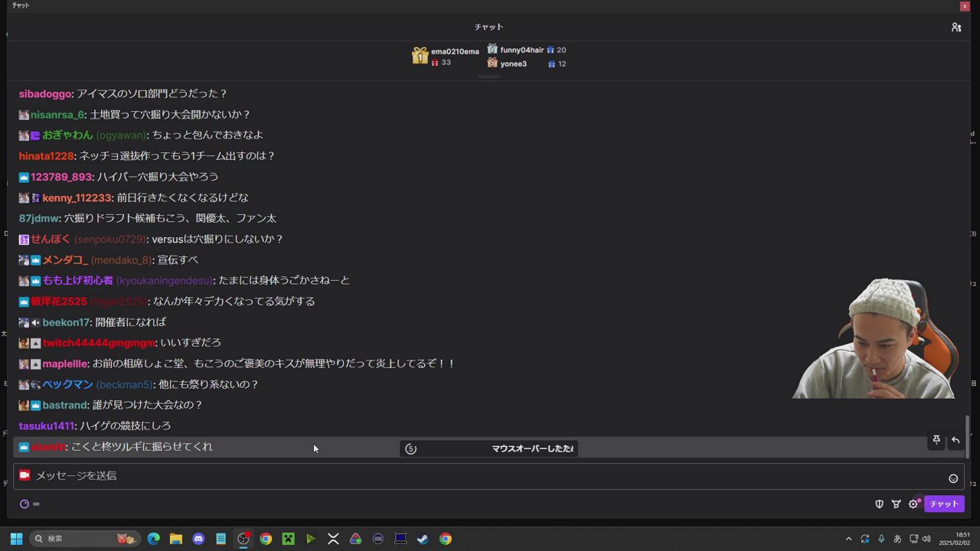Image resolution: width=980 pixels, height=551 pixels.
Task: Open the Bits cheer menu
Action: [897, 504]
